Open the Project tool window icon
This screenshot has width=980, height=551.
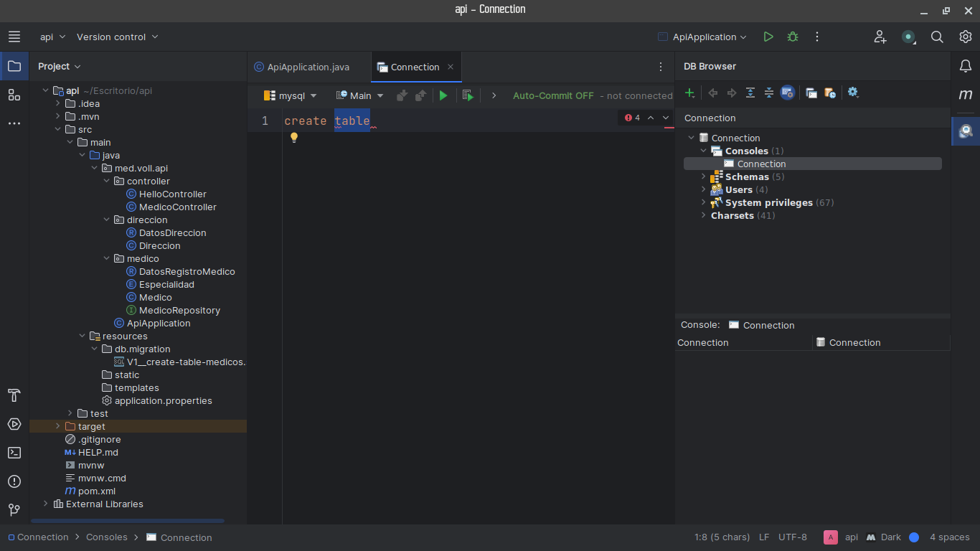pos(14,66)
